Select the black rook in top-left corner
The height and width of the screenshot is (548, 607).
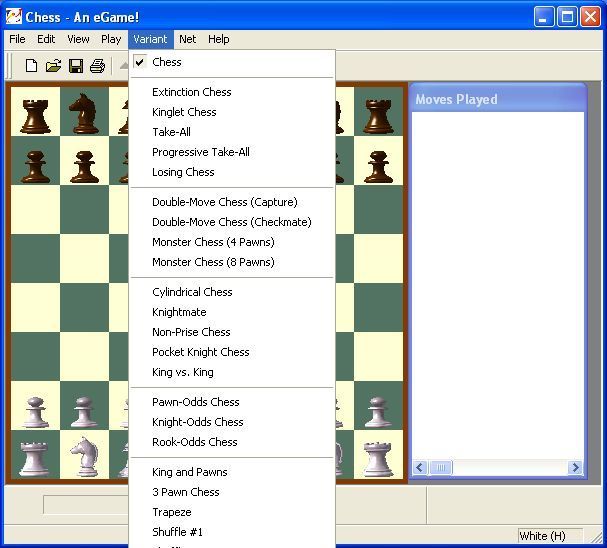point(35,113)
